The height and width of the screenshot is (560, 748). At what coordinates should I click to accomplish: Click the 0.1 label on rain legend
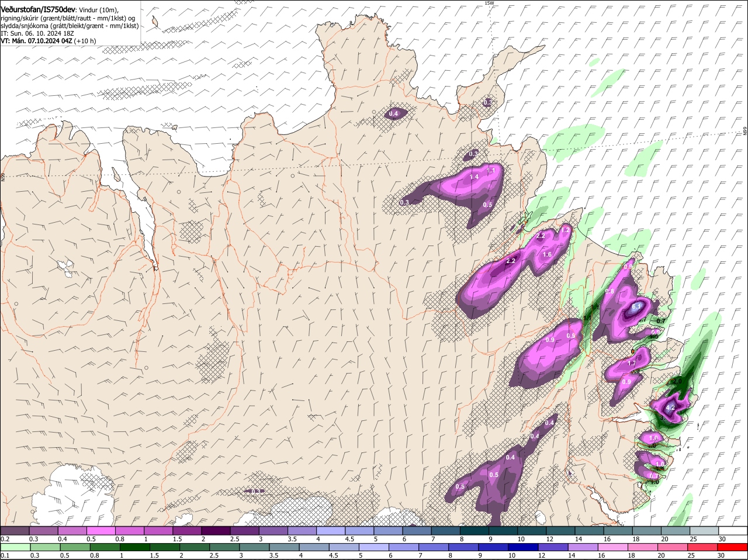(x=5, y=555)
